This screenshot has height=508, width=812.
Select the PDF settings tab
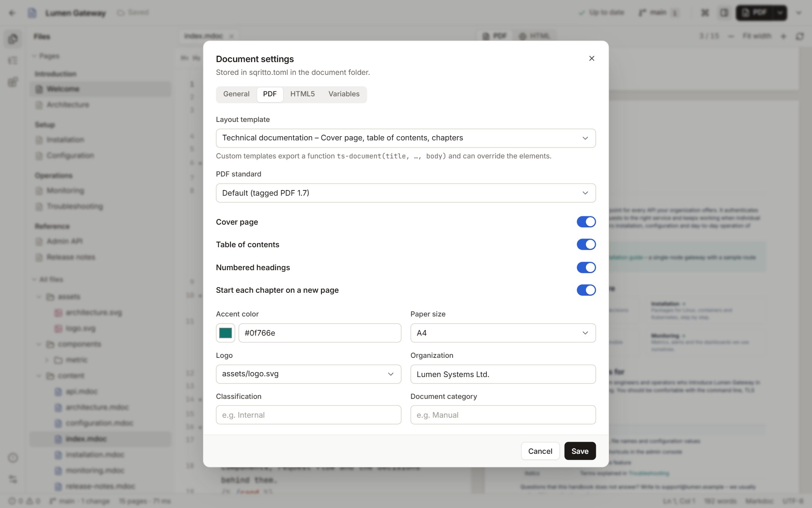(x=270, y=94)
